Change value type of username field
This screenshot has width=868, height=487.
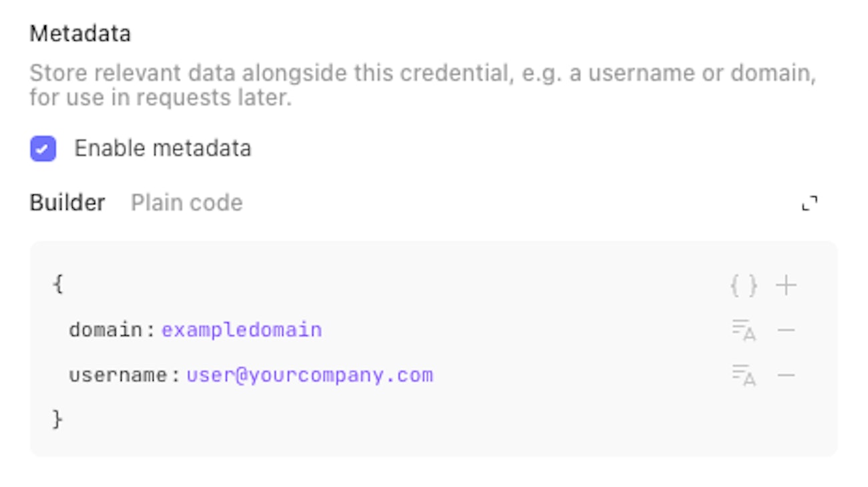[x=744, y=375]
